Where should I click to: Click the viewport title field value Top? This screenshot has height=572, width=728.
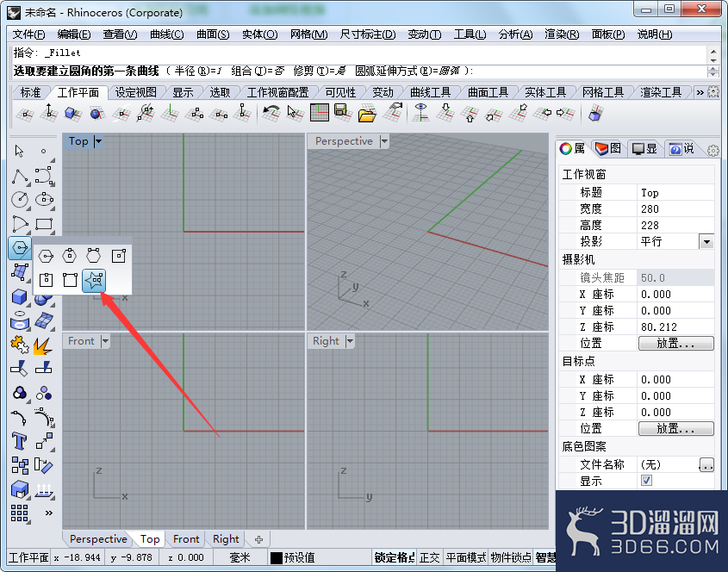pos(675,192)
